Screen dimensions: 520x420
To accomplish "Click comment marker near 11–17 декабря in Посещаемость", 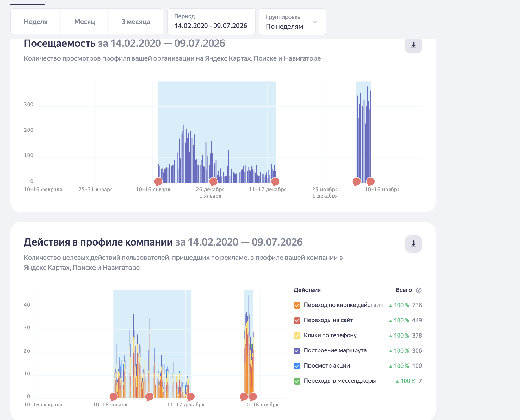I will coord(275,181).
